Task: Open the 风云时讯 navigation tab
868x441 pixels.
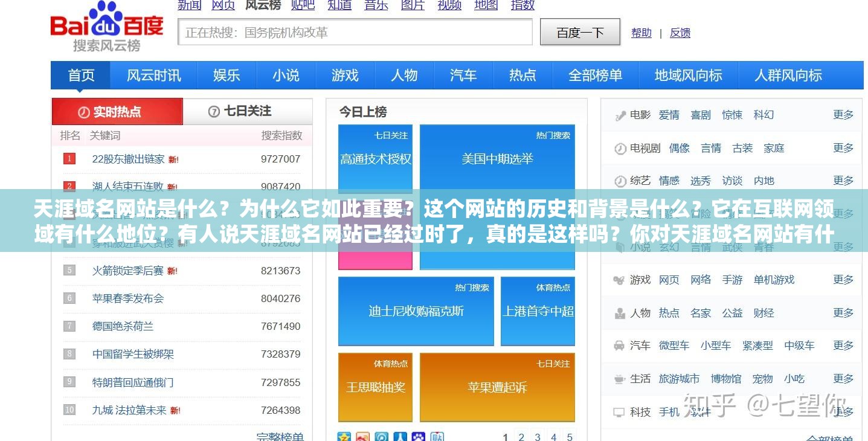Action: [x=154, y=75]
